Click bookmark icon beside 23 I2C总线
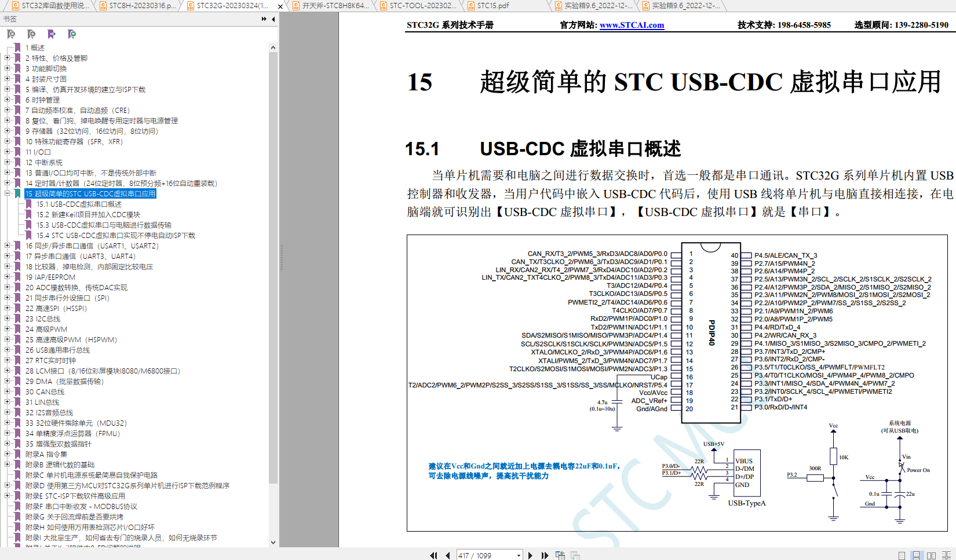 [17, 319]
